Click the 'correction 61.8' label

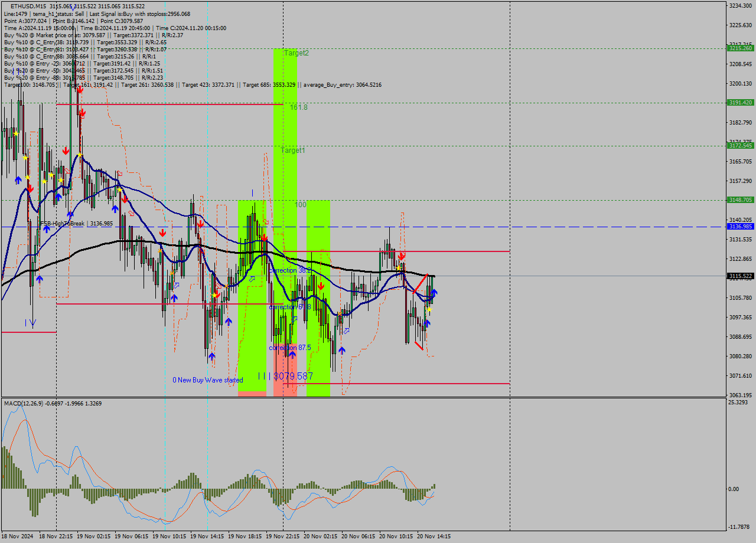[290, 308]
